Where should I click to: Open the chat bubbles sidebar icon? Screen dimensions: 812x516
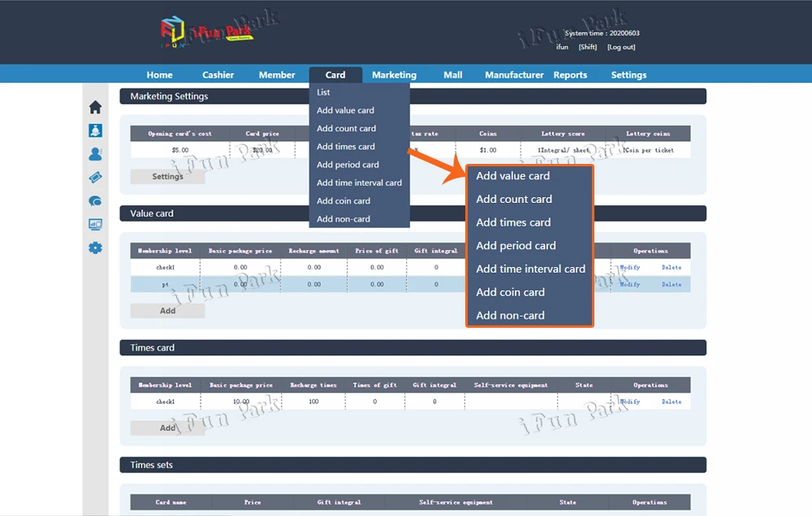(x=95, y=201)
